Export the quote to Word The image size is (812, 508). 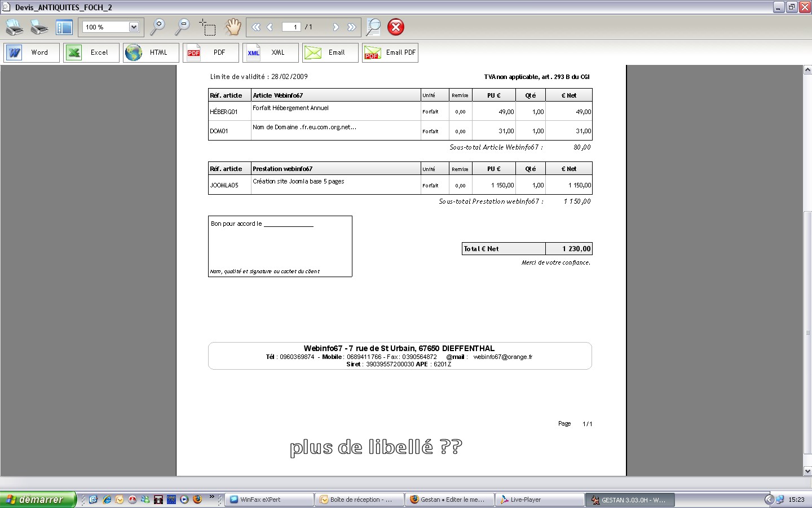pos(32,52)
